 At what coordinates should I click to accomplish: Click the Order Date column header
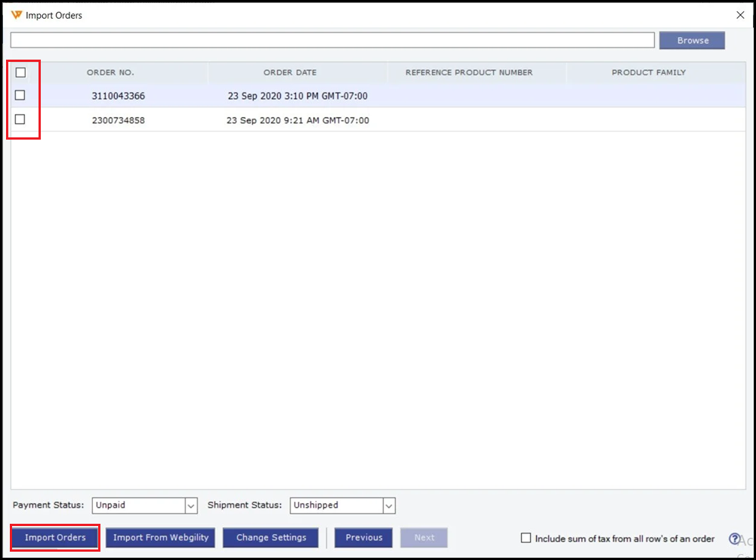pyautogui.click(x=290, y=72)
